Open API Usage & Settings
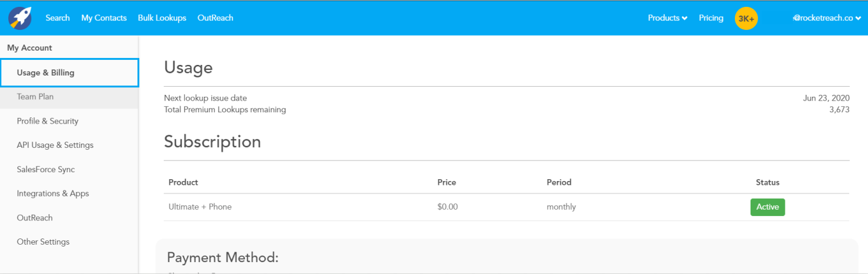 coord(55,145)
